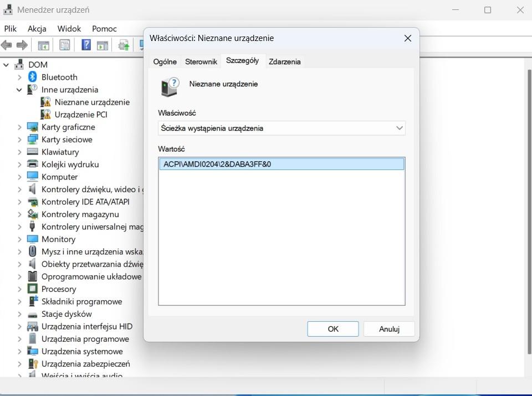Open the Właściwość property dropdown
532x396 pixels.
click(x=282, y=128)
